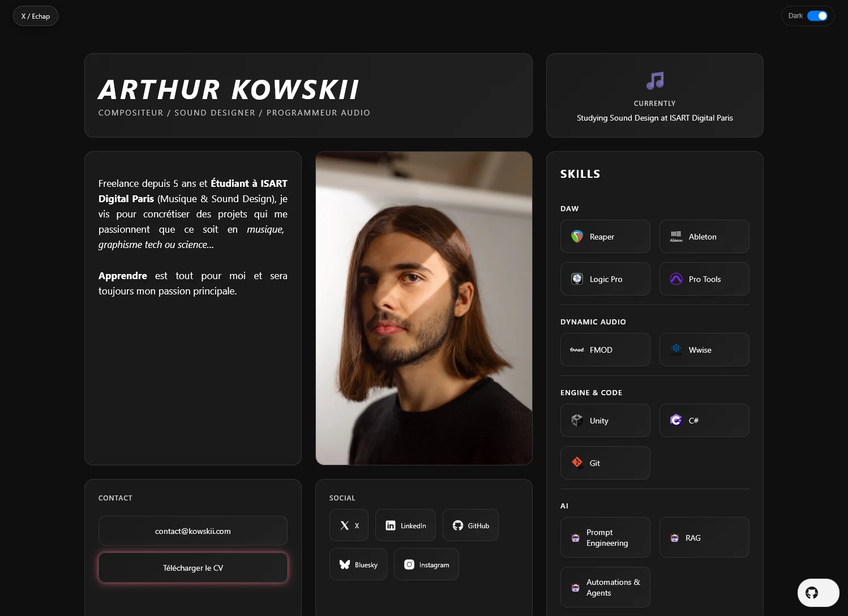Image resolution: width=848 pixels, height=616 pixels.
Task: Click the purple music note icon
Action: 655,81
